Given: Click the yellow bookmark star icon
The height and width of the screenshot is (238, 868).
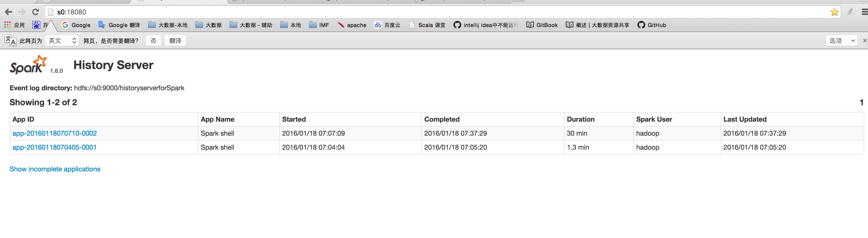Looking at the screenshot, I should (x=834, y=12).
